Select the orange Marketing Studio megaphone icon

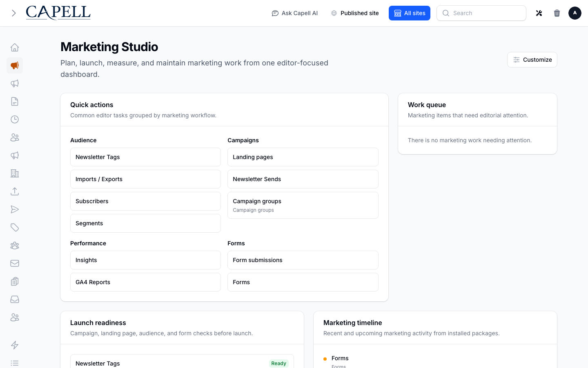coord(15,65)
